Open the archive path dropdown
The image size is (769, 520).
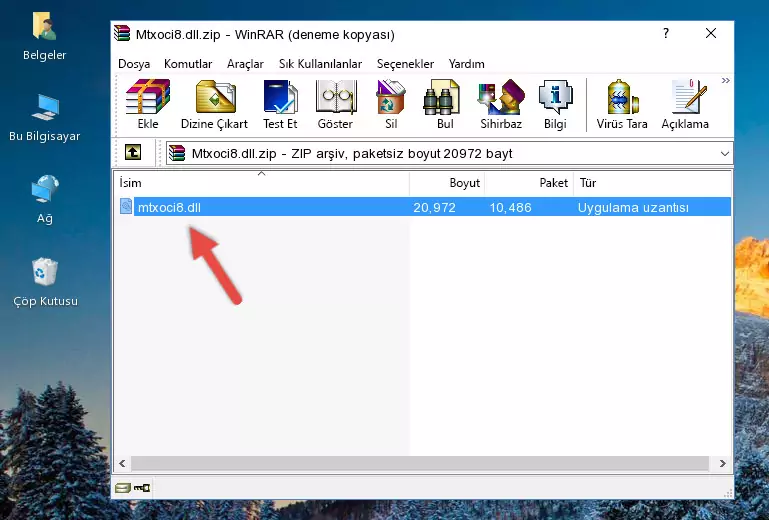click(x=724, y=154)
